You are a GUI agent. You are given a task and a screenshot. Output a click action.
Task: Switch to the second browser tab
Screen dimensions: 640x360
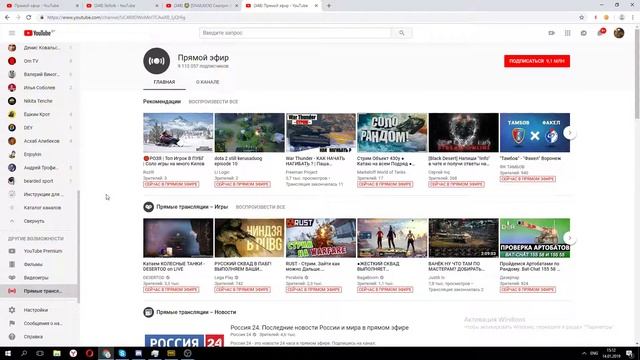point(121,6)
